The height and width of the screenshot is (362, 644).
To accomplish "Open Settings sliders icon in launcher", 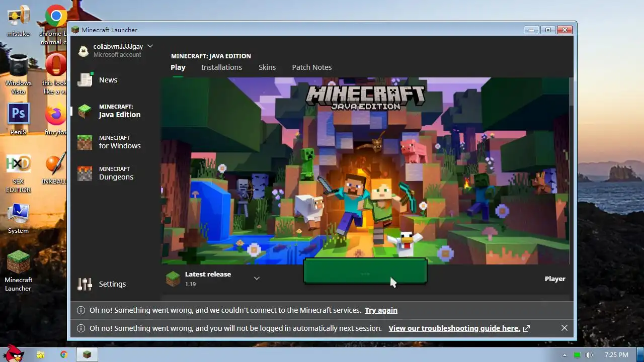I will click(85, 284).
